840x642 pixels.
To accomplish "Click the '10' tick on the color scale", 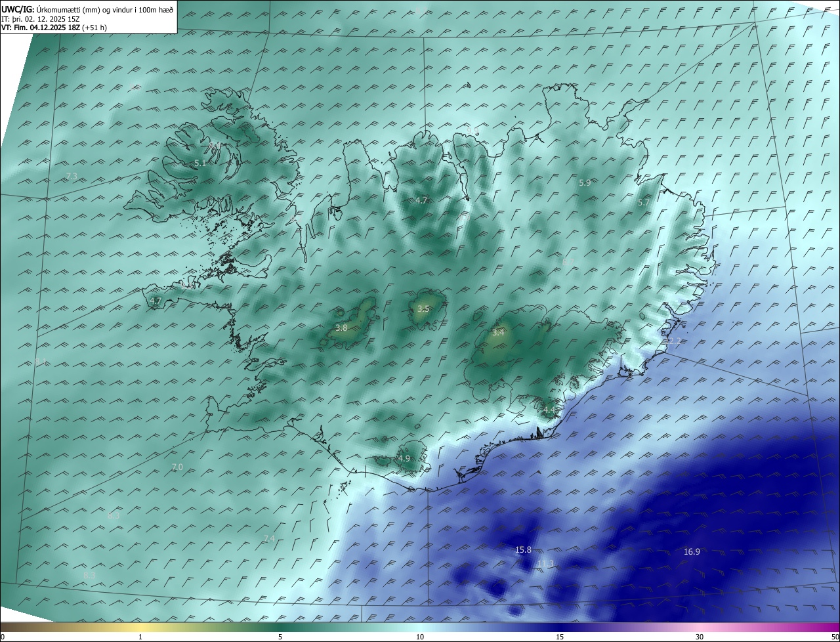I will tap(420, 637).
